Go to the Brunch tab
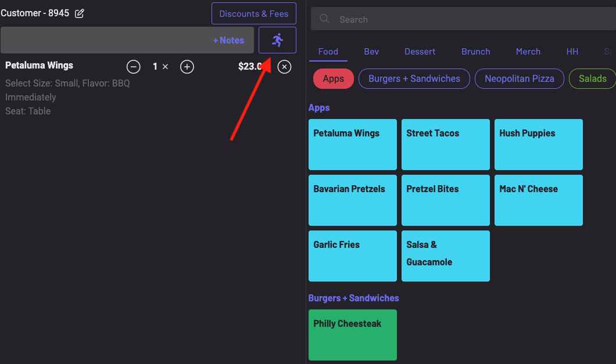The width and height of the screenshot is (616, 364). [475, 52]
